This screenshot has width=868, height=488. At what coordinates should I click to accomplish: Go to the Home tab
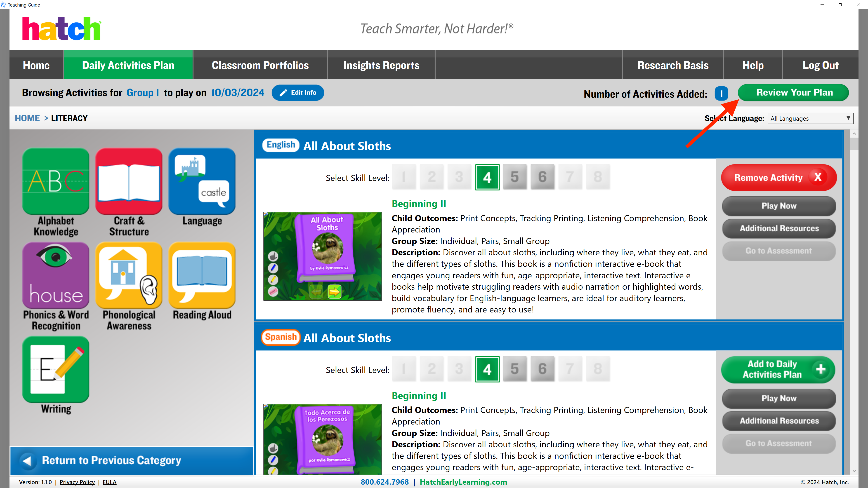36,65
